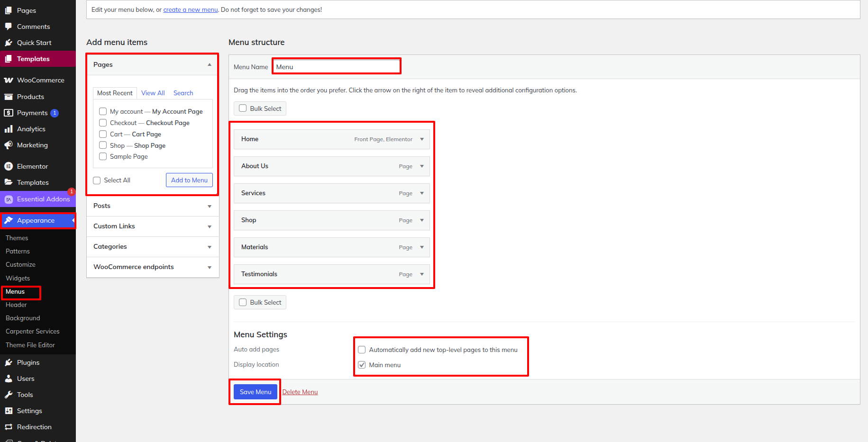Open Elementor via its sidebar icon
Image resolution: width=868 pixels, height=442 pixels.
tap(9, 166)
